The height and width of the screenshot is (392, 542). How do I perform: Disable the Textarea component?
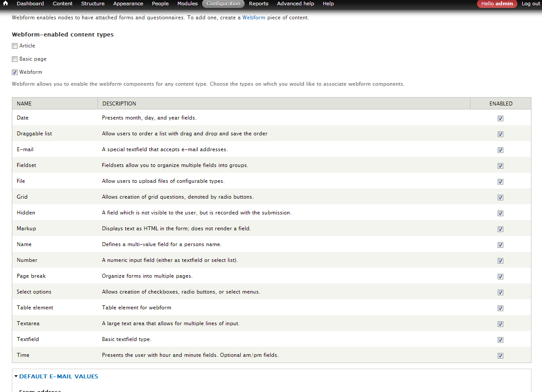point(501,324)
